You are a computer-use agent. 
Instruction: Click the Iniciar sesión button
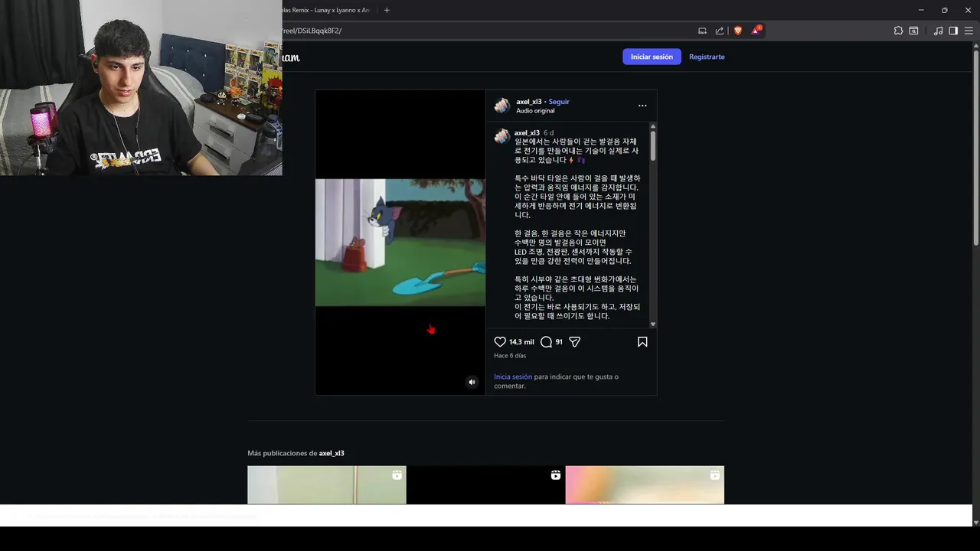(x=652, y=57)
